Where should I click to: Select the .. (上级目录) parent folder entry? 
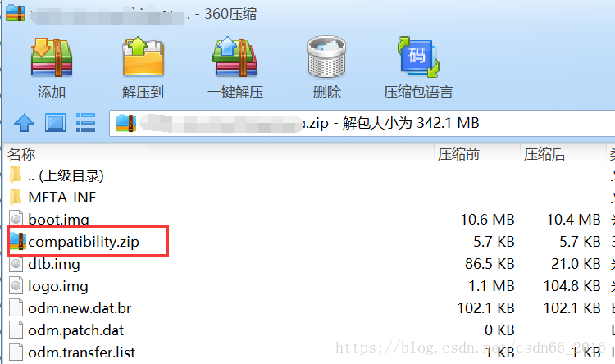click(66, 175)
